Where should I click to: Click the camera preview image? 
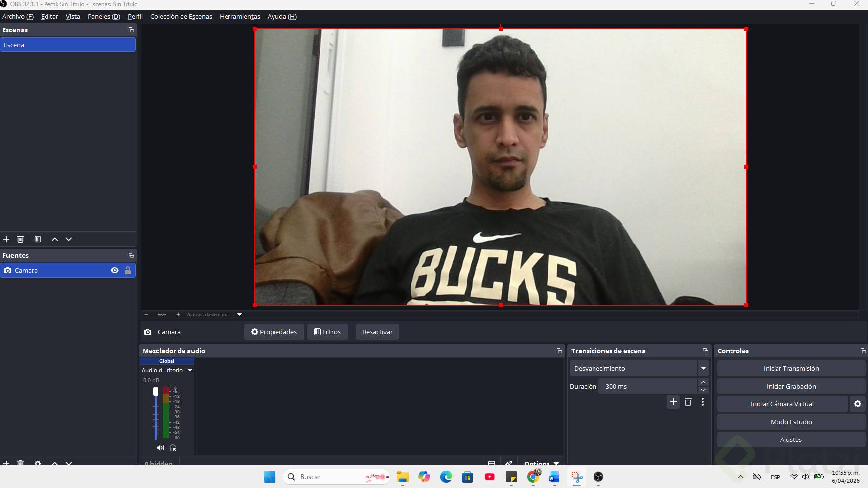point(500,167)
